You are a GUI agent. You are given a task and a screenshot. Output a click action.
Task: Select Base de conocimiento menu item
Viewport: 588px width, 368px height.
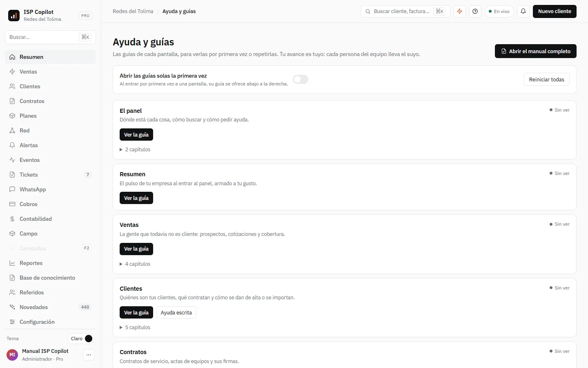[50, 278]
